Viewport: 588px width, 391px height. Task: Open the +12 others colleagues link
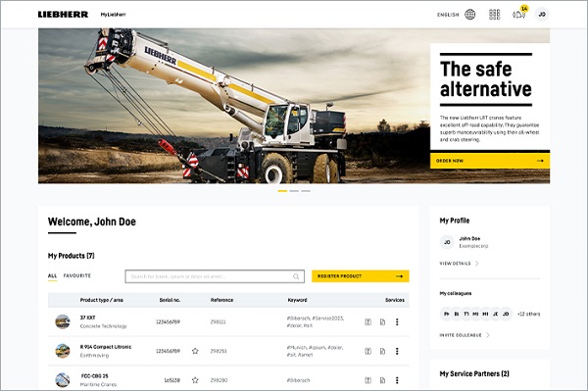pyautogui.click(x=529, y=315)
